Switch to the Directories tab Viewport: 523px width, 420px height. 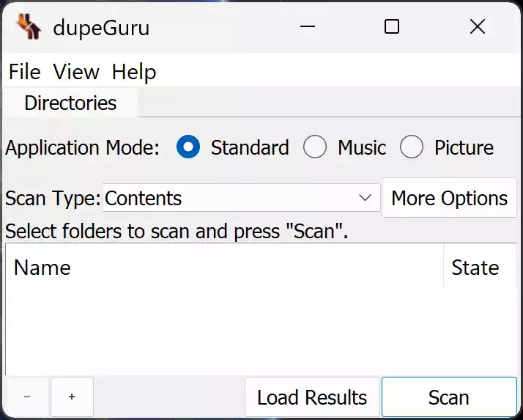pos(70,103)
